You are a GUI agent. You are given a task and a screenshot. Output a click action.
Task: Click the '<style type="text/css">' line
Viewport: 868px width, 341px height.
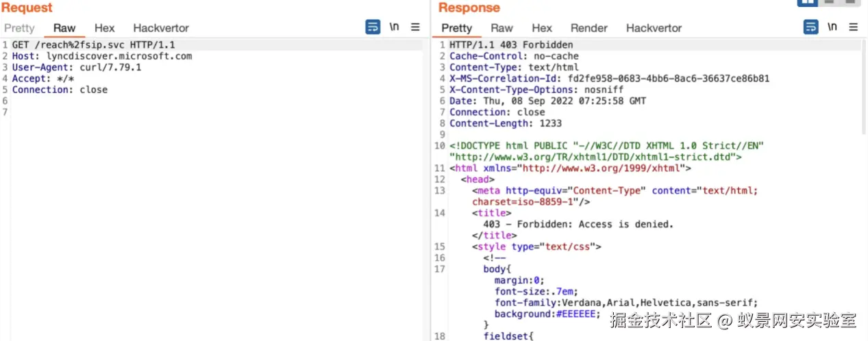pos(536,247)
